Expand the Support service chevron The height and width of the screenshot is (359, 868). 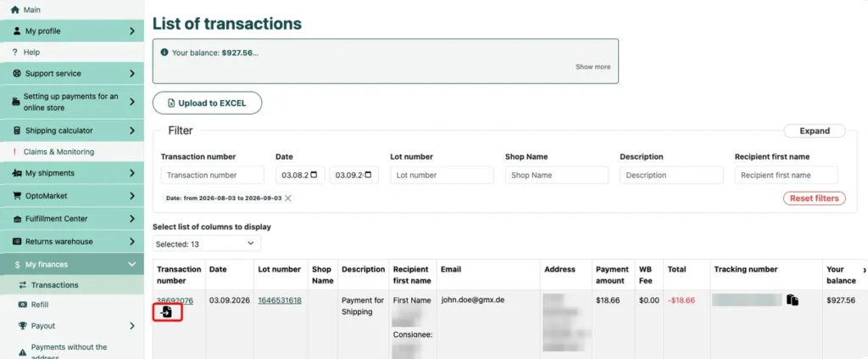coord(131,73)
